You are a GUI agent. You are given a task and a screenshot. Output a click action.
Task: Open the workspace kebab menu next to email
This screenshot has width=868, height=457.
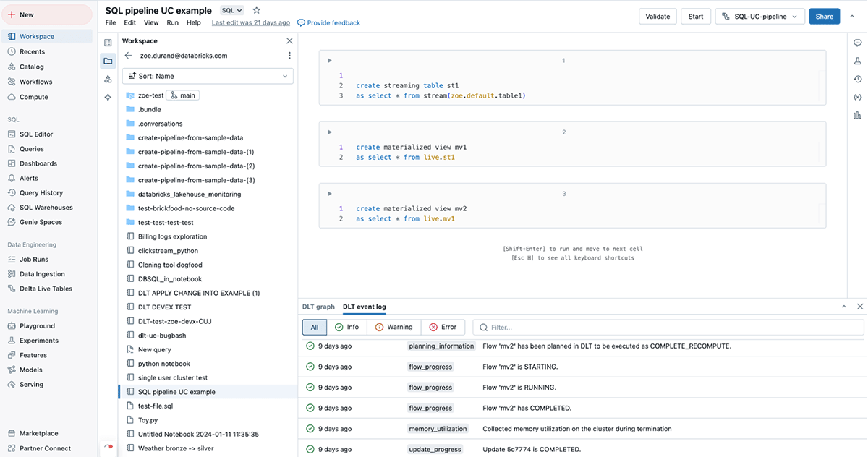point(289,56)
